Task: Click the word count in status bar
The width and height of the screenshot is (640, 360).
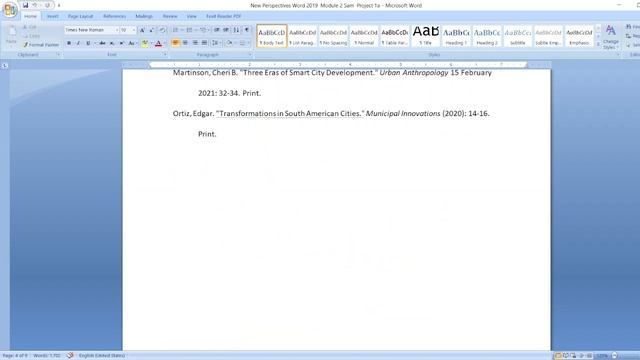Action: tap(47, 356)
